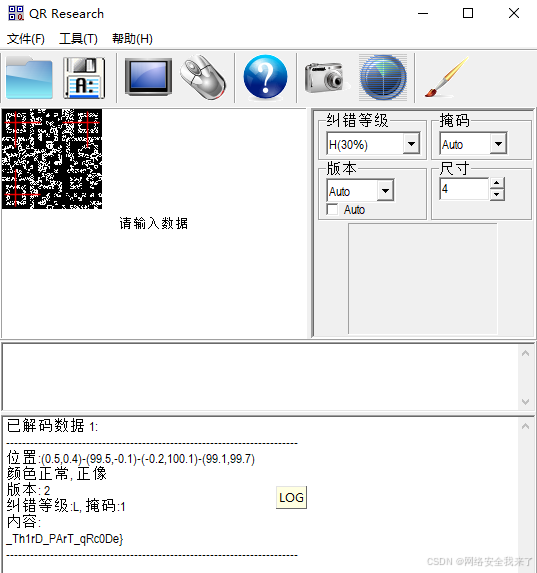Image resolution: width=537 pixels, height=573 pixels.
Task: Click the 尺寸 input field showing 4
Action: tap(464, 189)
